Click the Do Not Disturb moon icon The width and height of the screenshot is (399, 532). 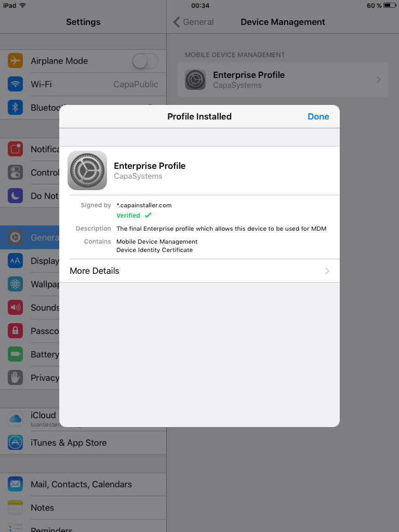(x=15, y=196)
